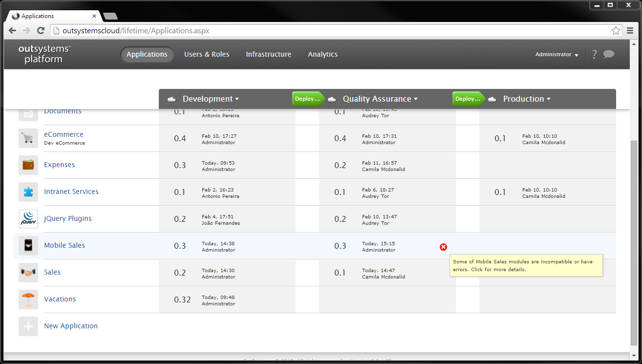Open the eCommerce shopping cart application icon
The height and width of the screenshot is (364, 642).
coord(28,138)
